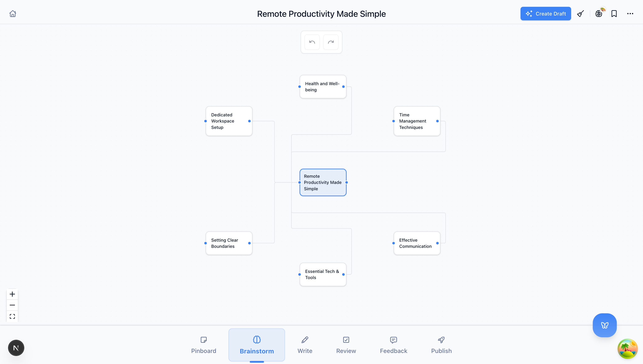Viewport: 643px width, 364px height.
Task: Redo the last change
Action: 331,42
